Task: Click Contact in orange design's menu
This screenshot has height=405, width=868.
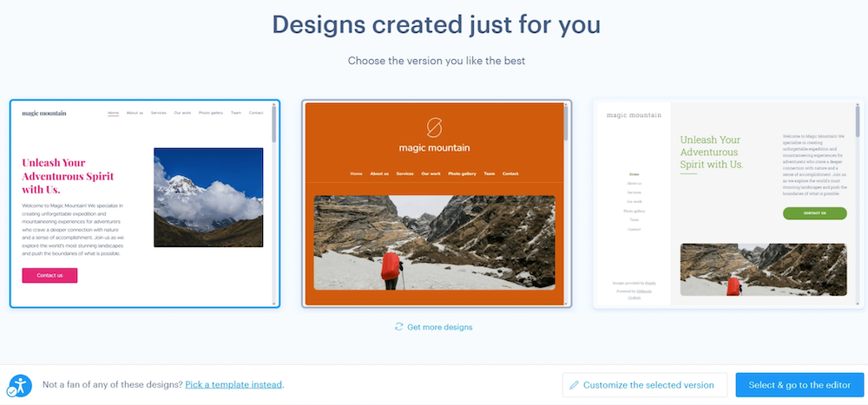Action: [x=510, y=173]
